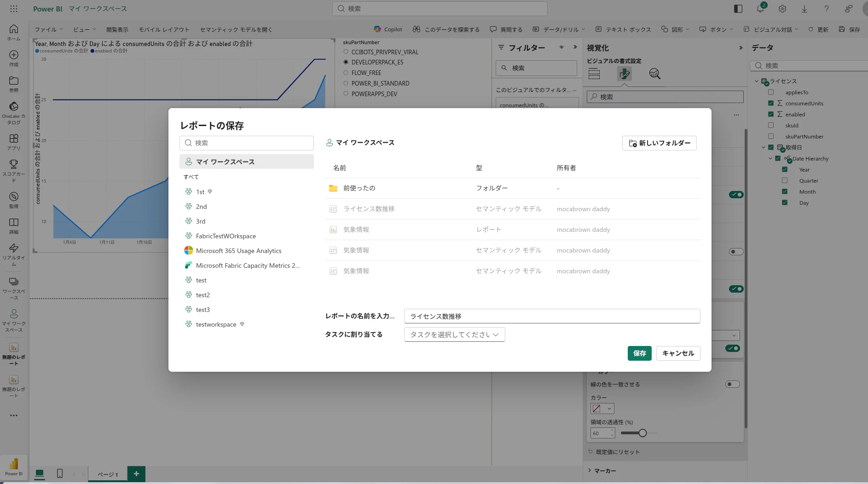Uncheck the consumedUnits field checkbox
The height and width of the screenshot is (484, 868).
771,103
